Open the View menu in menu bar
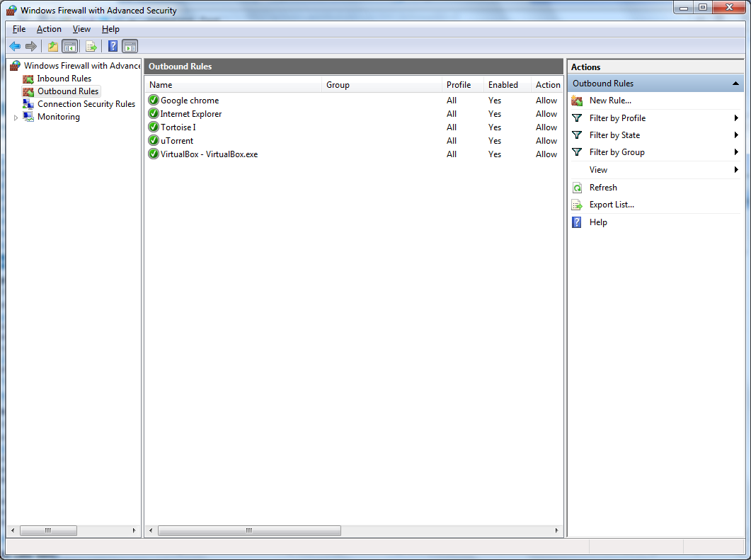 coord(81,29)
